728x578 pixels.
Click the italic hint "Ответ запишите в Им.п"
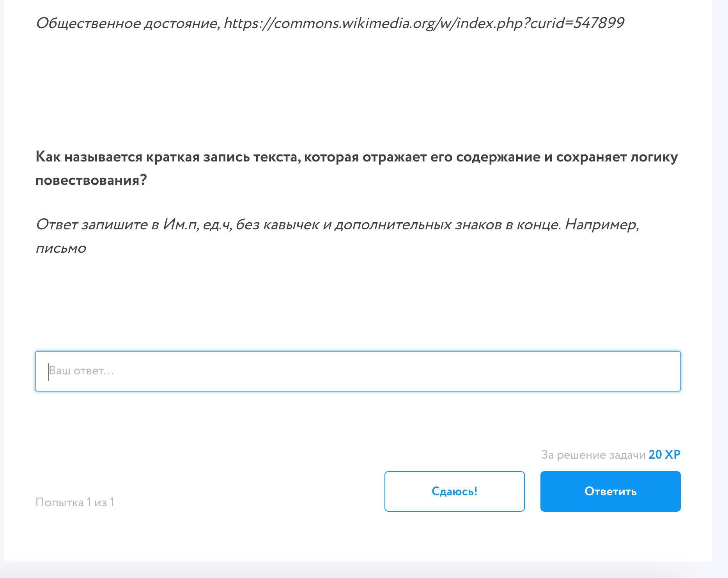[x=115, y=225]
